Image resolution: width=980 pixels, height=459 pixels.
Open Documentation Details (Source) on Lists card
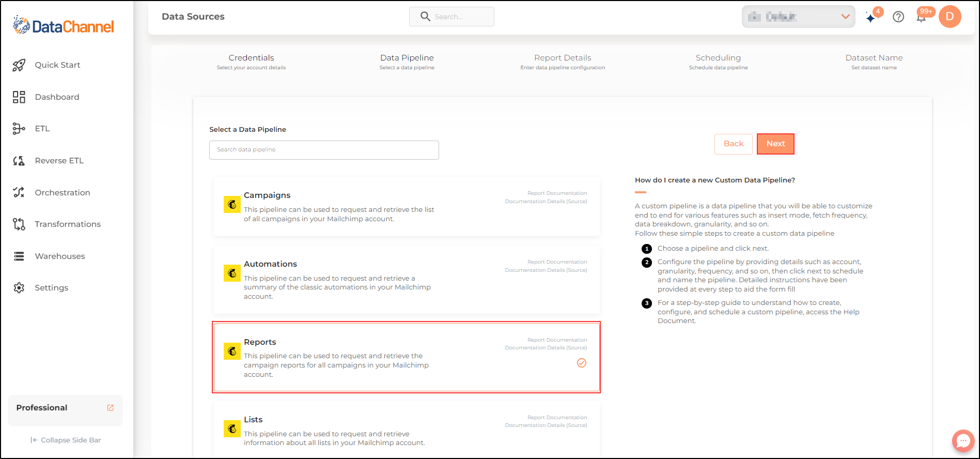546,425
